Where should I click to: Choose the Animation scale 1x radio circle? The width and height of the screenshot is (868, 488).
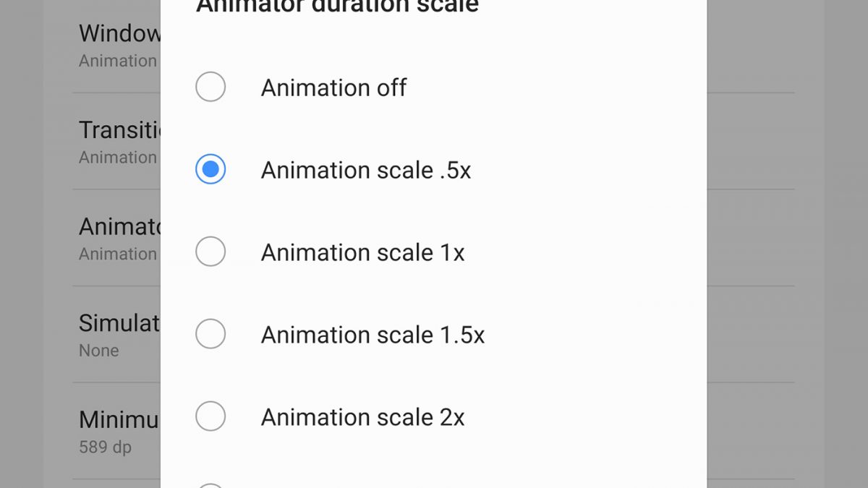tap(210, 252)
